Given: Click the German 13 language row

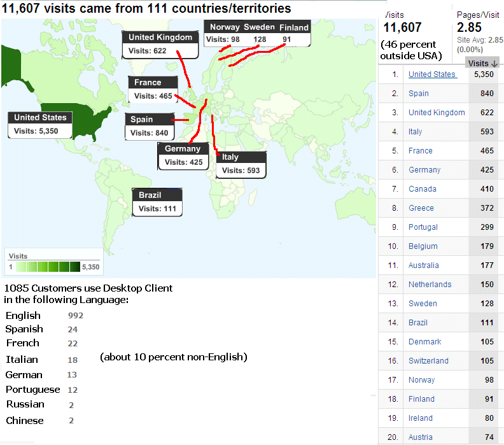Looking at the screenshot, I should 41,375.
